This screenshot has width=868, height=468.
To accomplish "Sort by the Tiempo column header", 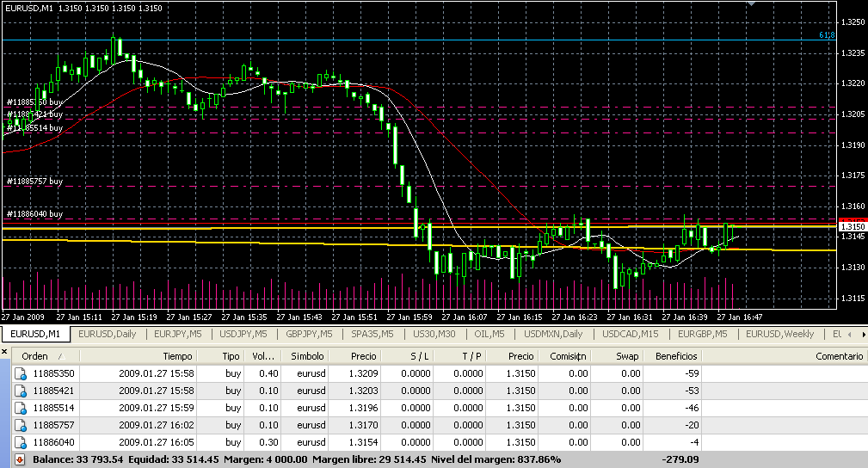I will (177, 356).
